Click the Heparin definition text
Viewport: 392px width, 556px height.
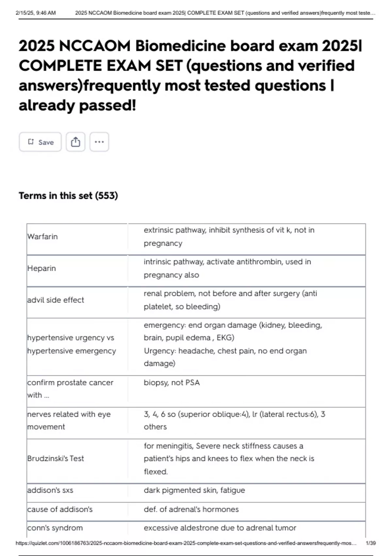tap(227, 268)
